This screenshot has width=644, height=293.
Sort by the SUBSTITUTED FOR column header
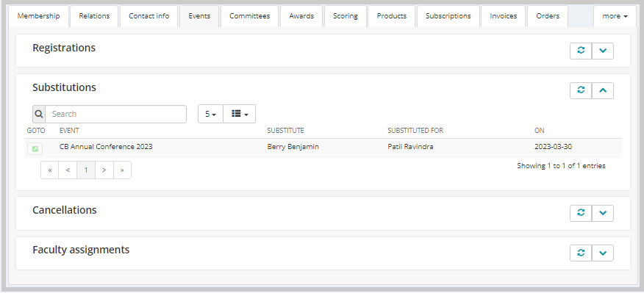pos(415,131)
